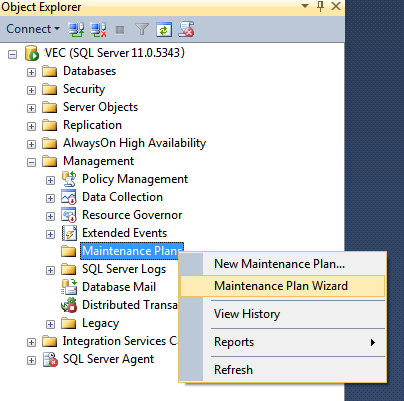Select the VEC (SQL Server 11.0.5343) node
The height and width of the screenshot is (401, 404).
[114, 53]
